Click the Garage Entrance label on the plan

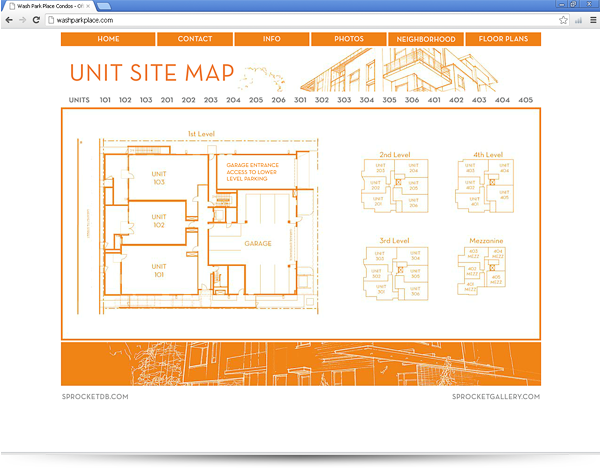(252, 172)
